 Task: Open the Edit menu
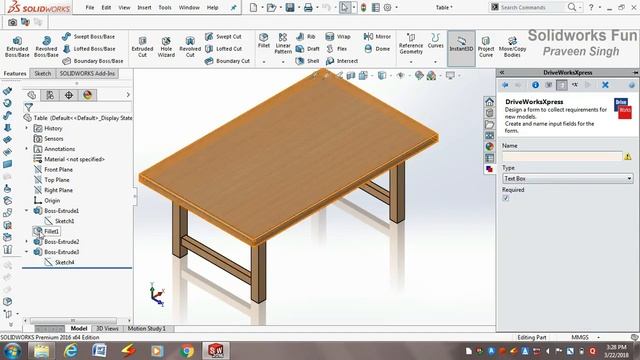point(106,7)
